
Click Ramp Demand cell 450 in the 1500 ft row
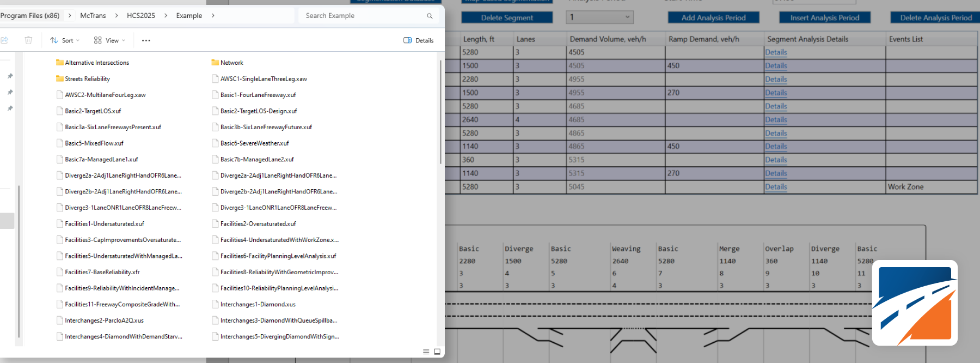pyautogui.click(x=714, y=66)
